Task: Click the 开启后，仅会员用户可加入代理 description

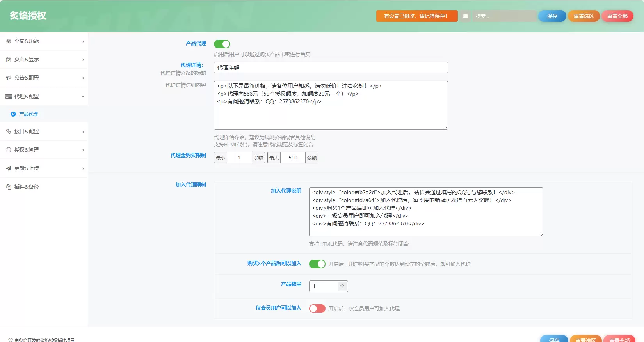Action: [x=364, y=308]
